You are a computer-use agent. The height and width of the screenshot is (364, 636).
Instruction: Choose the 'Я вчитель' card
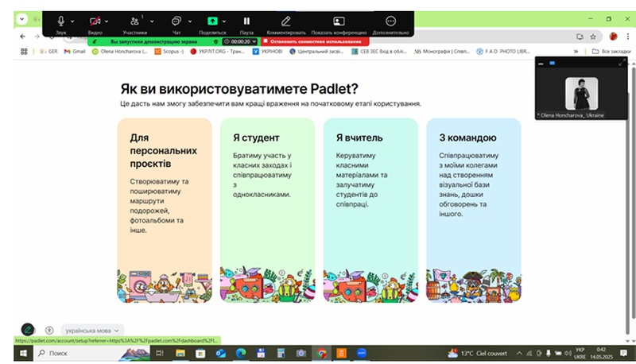click(370, 210)
